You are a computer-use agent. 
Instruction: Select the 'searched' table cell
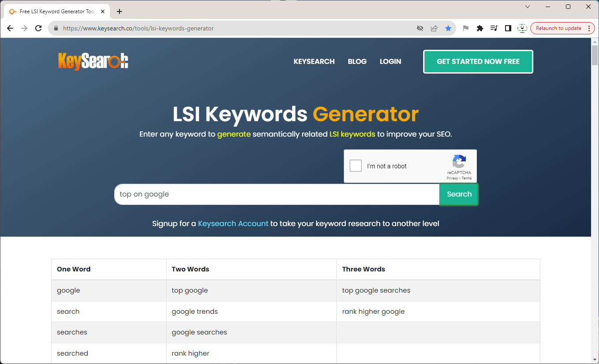[x=109, y=353]
